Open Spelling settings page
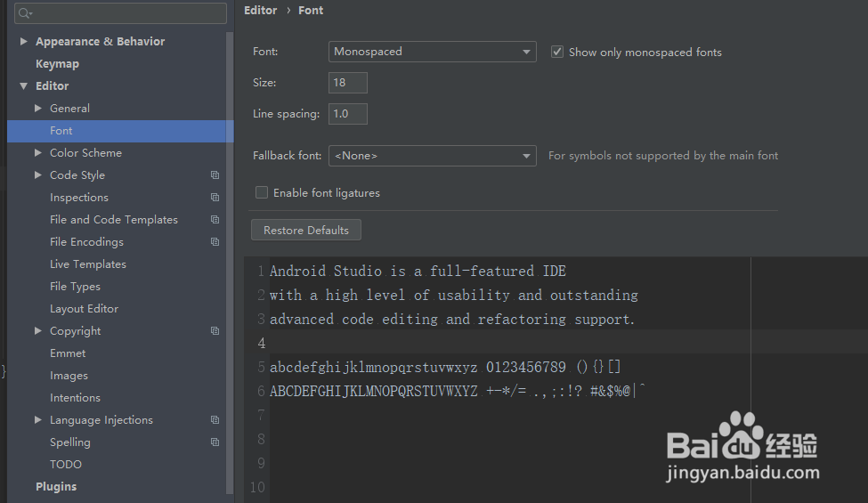This screenshot has height=503, width=868. click(69, 442)
